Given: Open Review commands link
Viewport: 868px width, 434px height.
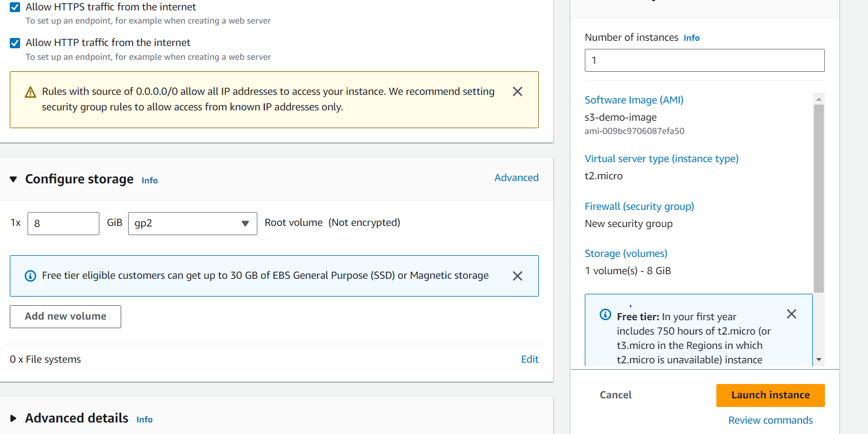Looking at the screenshot, I should pos(770,420).
